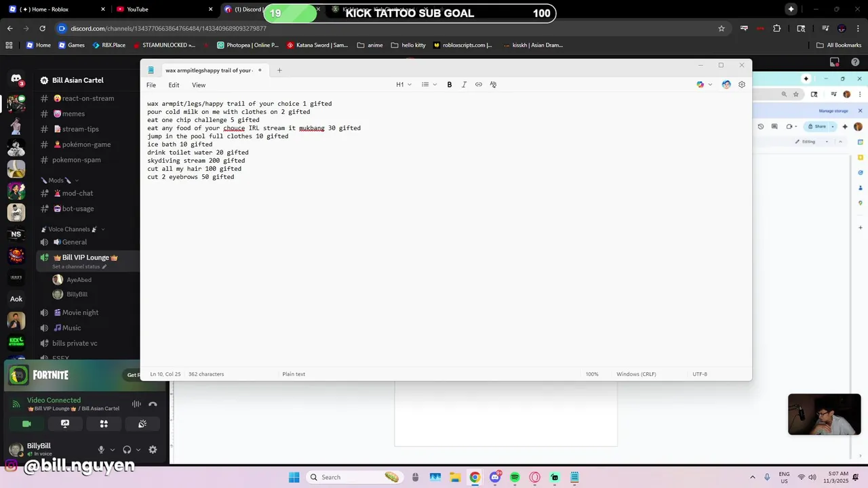Toggle Discord noise suppression waveform icon
868x488 pixels.
136,404
